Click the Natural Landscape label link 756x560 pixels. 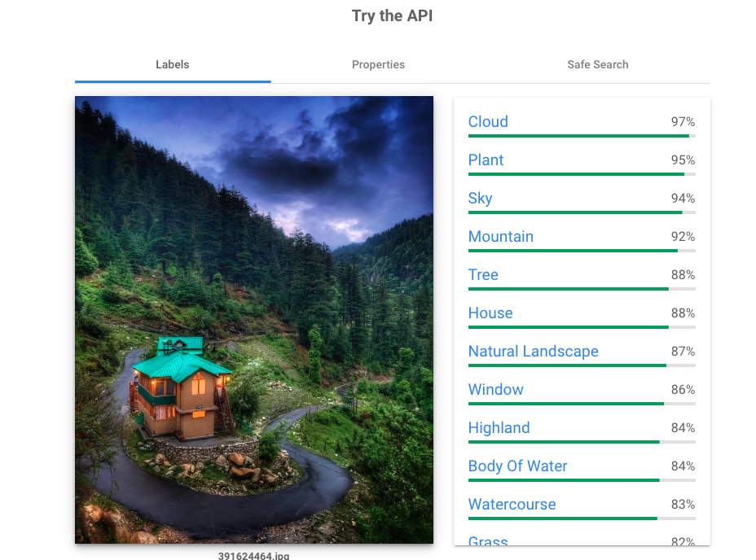point(534,352)
